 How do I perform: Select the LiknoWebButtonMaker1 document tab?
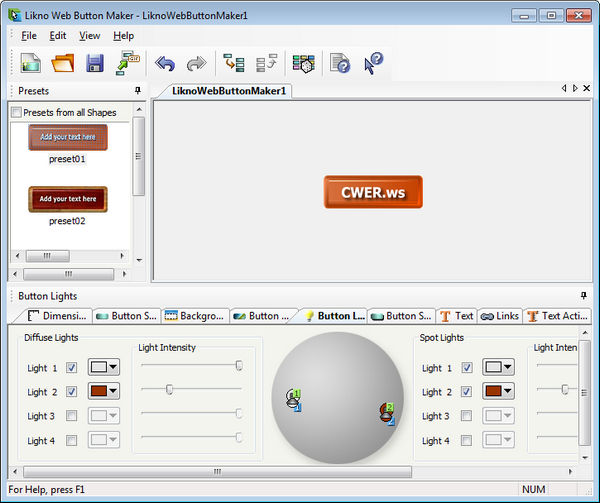pos(229,91)
